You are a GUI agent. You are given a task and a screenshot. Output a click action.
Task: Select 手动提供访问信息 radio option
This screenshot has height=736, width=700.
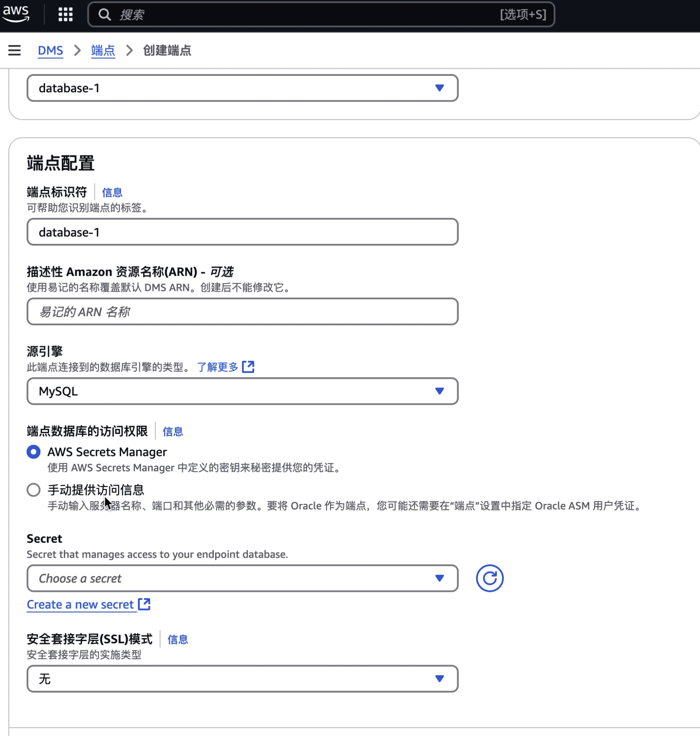(x=34, y=490)
